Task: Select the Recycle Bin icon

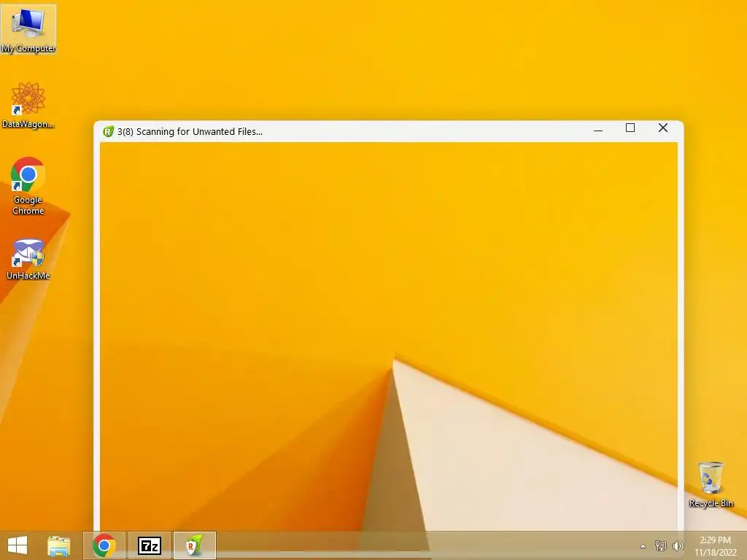Action: point(711,484)
